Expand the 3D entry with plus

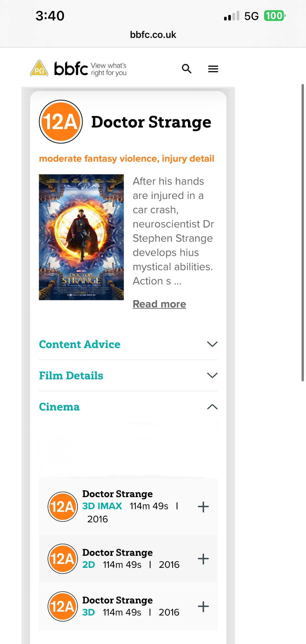pos(203,607)
